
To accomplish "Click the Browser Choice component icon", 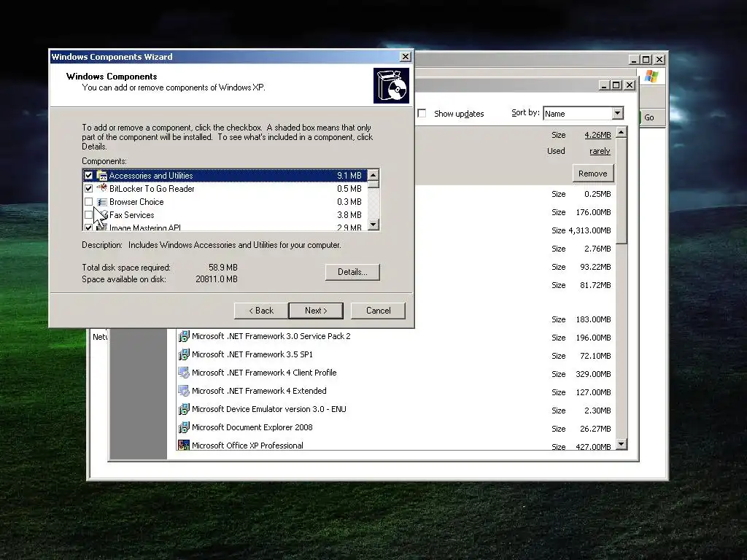I will 101,202.
